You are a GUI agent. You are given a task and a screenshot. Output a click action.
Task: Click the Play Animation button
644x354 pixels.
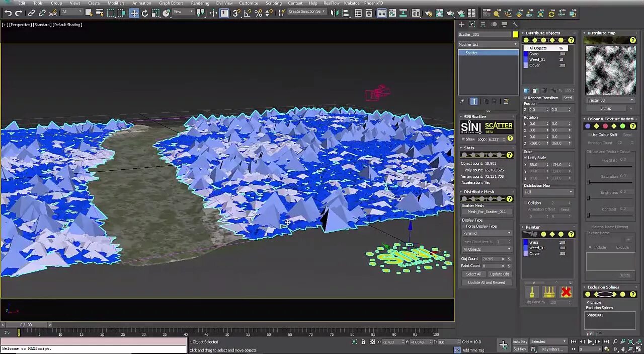590,341
